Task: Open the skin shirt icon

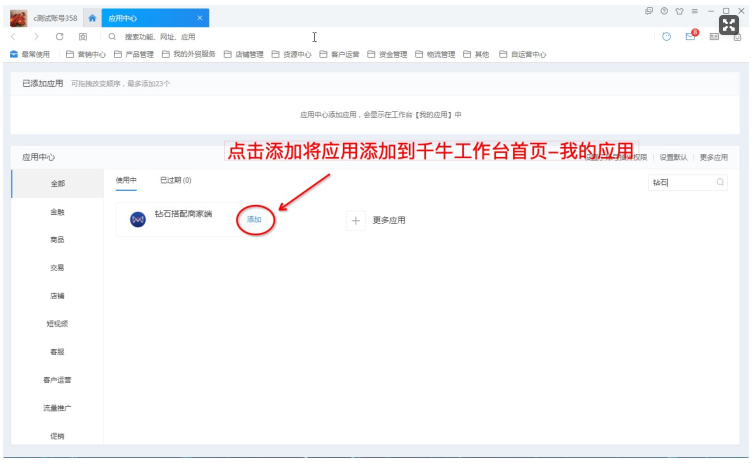Action: (679, 11)
